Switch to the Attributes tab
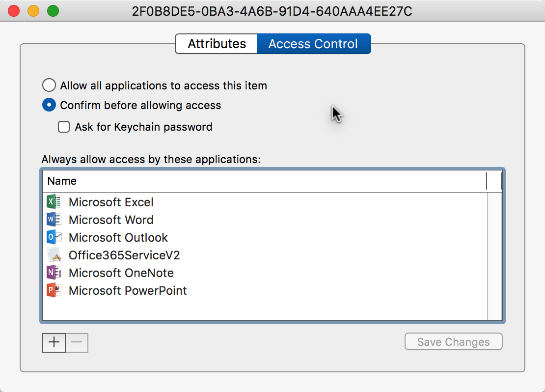 click(217, 44)
